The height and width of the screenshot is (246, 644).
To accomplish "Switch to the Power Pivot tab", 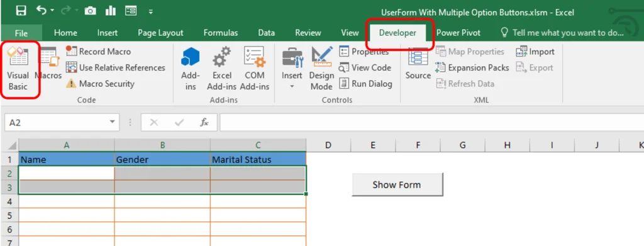I will [x=458, y=33].
